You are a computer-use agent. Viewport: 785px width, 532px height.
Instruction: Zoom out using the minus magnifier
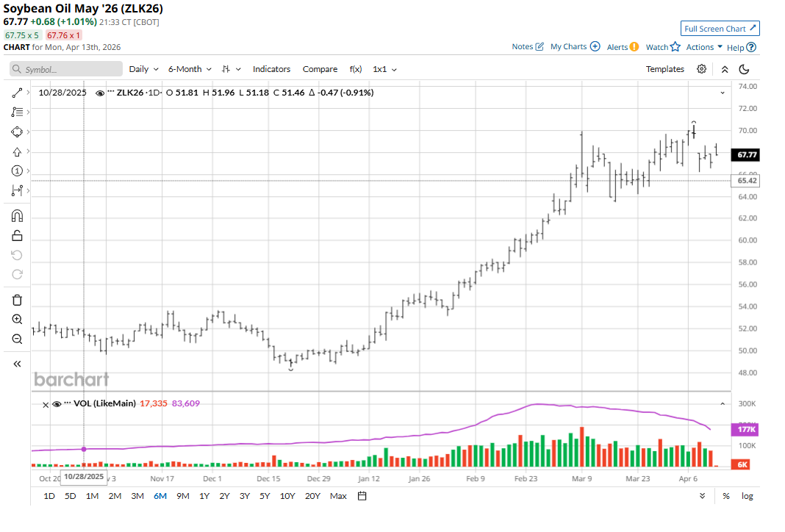click(18, 339)
